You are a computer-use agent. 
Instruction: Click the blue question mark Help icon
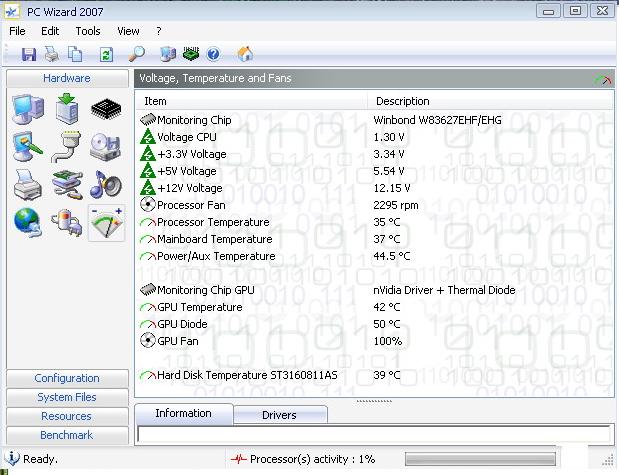coord(214,54)
